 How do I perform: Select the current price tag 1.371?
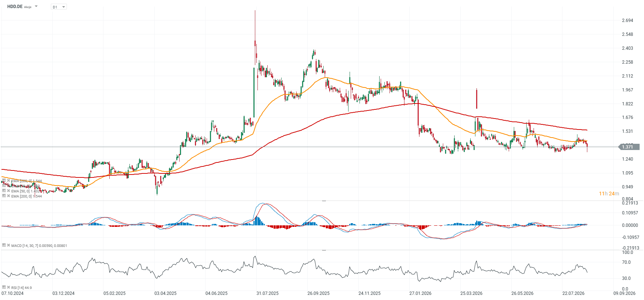click(629, 147)
